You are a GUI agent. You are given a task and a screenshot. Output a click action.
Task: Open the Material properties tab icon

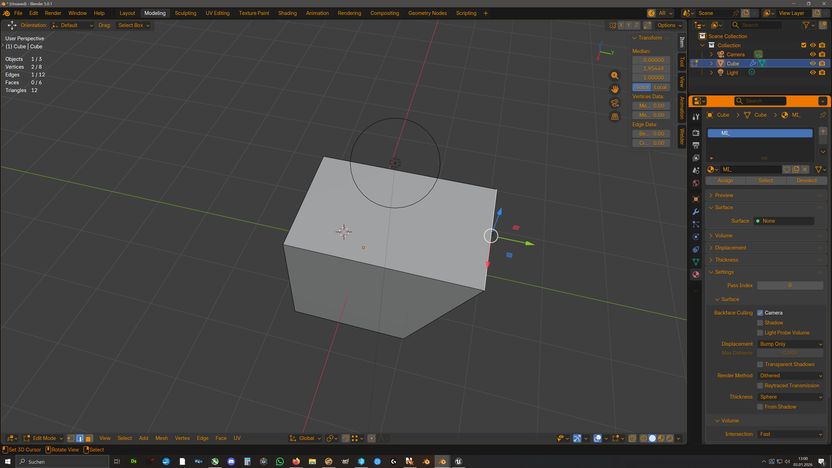696,274
